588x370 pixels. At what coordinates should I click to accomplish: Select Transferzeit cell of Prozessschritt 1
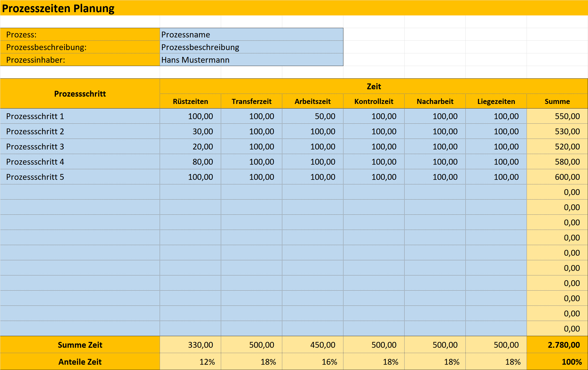point(251,116)
